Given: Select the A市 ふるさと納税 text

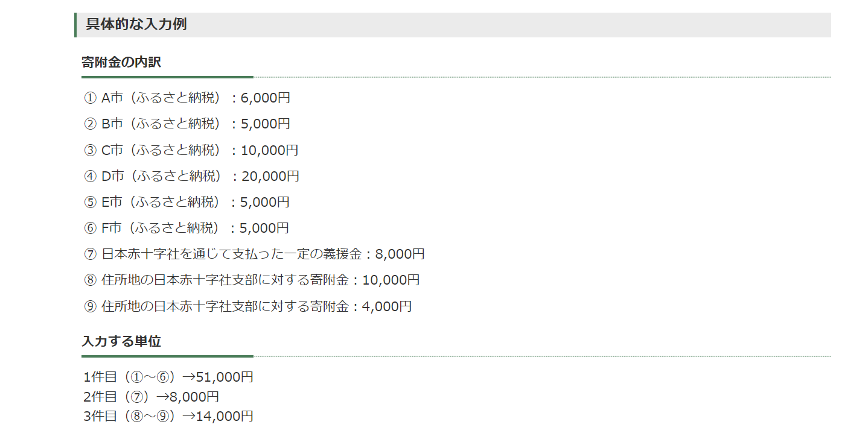Looking at the screenshot, I should click(x=163, y=98).
